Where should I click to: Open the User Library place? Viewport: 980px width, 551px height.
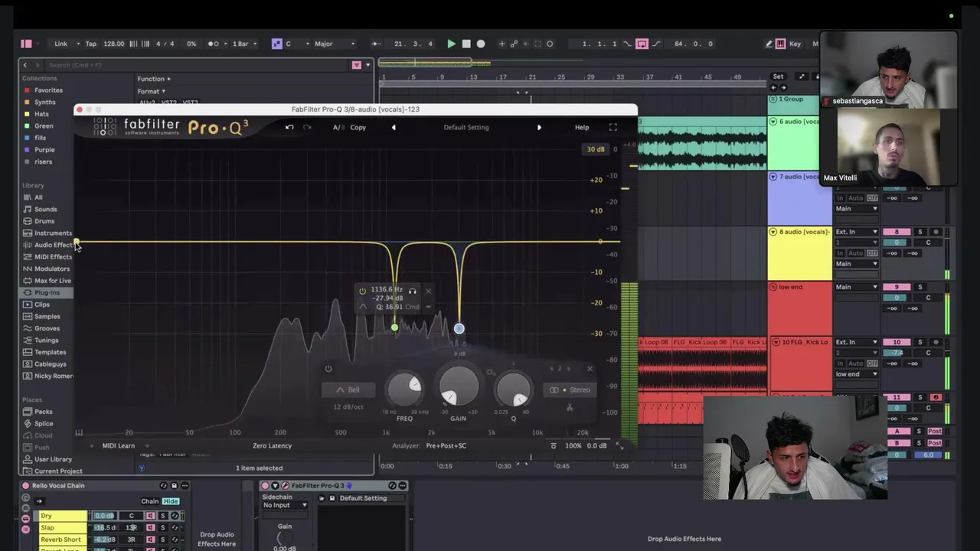[x=53, y=459]
